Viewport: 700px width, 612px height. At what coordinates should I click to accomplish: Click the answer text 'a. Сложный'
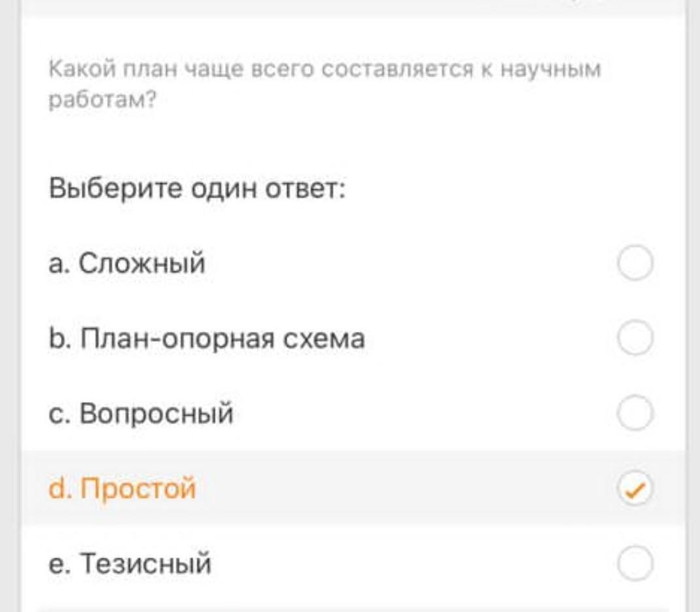coord(127,264)
